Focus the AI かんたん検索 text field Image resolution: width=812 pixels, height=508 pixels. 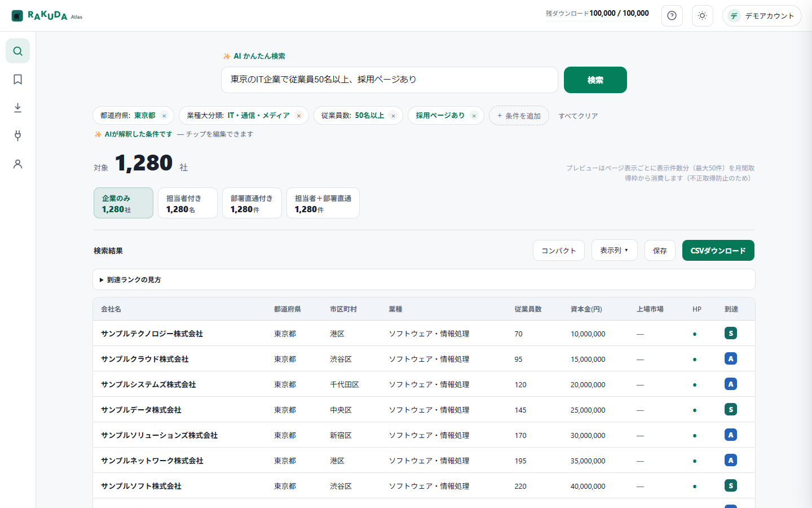pyautogui.click(x=389, y=80)
